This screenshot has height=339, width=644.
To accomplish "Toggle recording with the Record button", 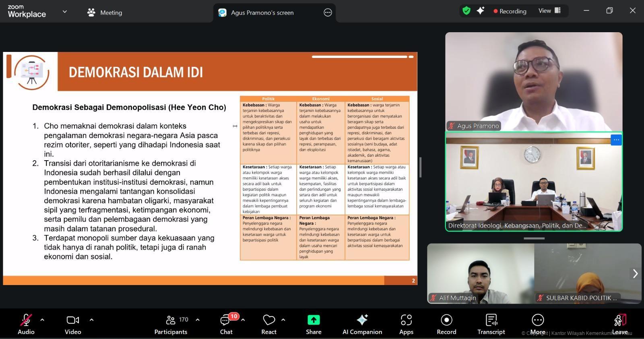I will (x=446, y=323).
